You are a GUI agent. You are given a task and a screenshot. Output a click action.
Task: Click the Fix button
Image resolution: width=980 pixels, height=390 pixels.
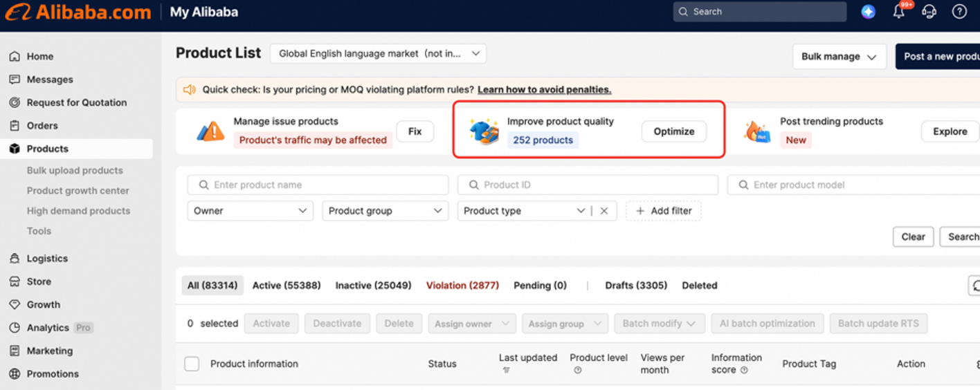click(x=415, y=131)
